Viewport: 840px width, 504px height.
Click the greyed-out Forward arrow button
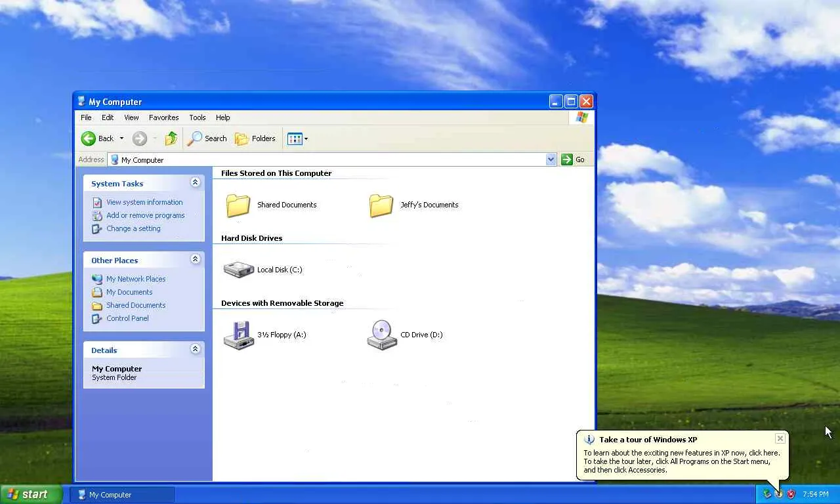point(139,138)
